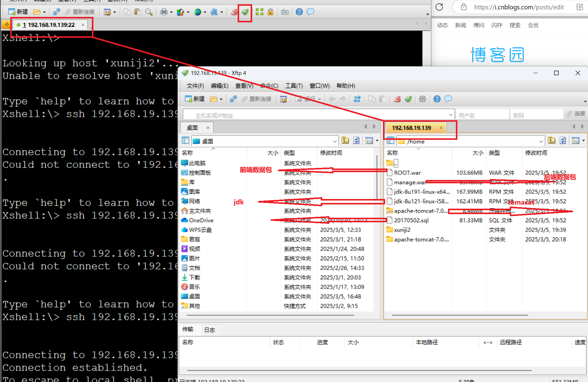
Task: Click the lock screen padlock icon in Xshell
Action: click(x=270, y=12)
